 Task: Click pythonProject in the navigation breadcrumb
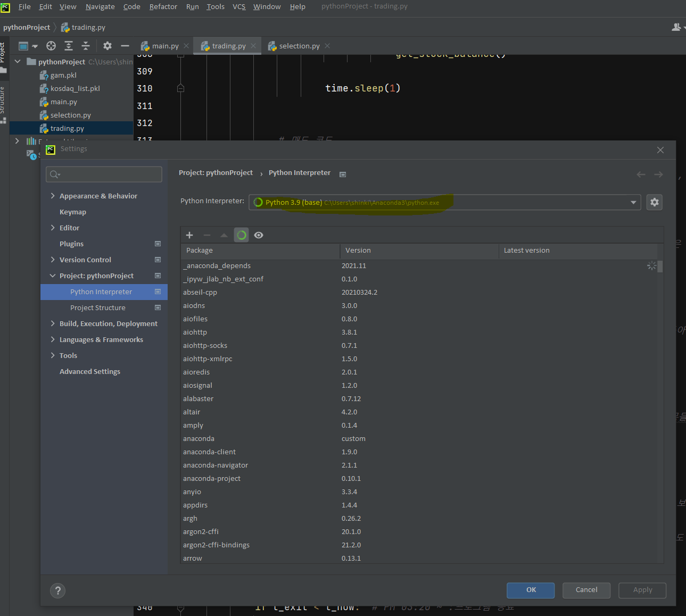pyautogui.click(x=27, y=27)
